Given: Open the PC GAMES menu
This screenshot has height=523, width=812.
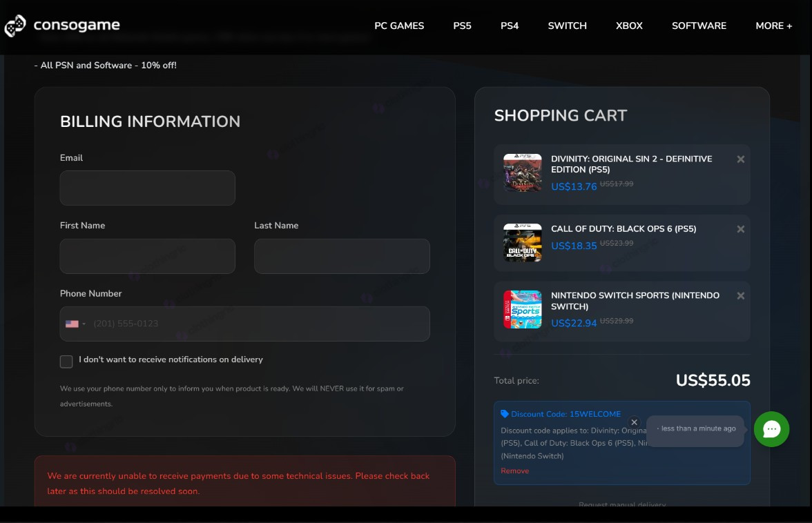Looking at the screenshot, I should point(399,26).
